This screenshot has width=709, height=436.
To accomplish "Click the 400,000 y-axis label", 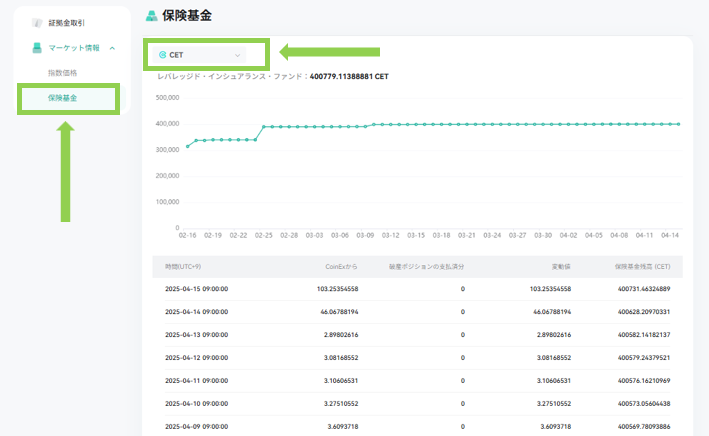I will coord(167,123).
